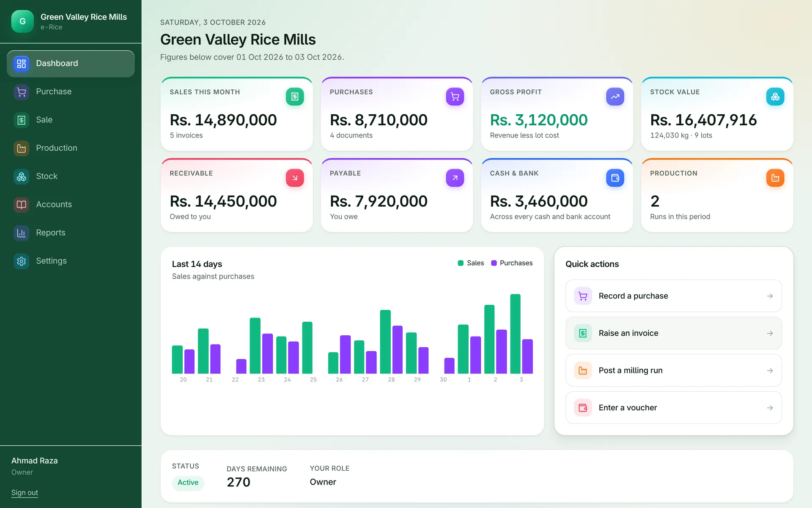
Task: Click the tallest sales bar for day 3
Action: (515, 334)
